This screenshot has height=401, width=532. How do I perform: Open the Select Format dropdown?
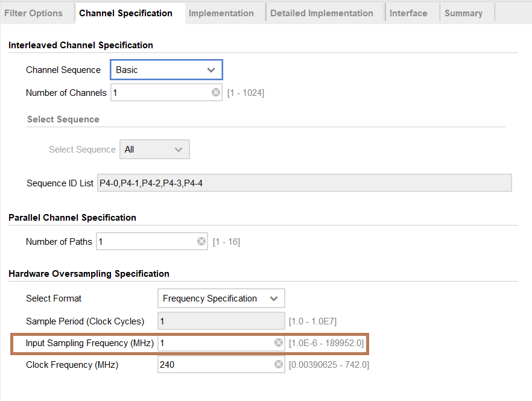point(221,298)
